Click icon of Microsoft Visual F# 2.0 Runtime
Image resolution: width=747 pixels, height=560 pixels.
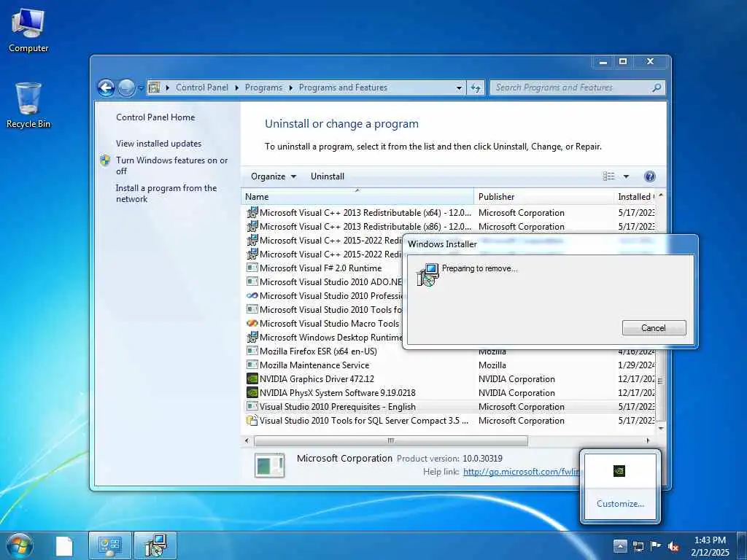[252, 268]
